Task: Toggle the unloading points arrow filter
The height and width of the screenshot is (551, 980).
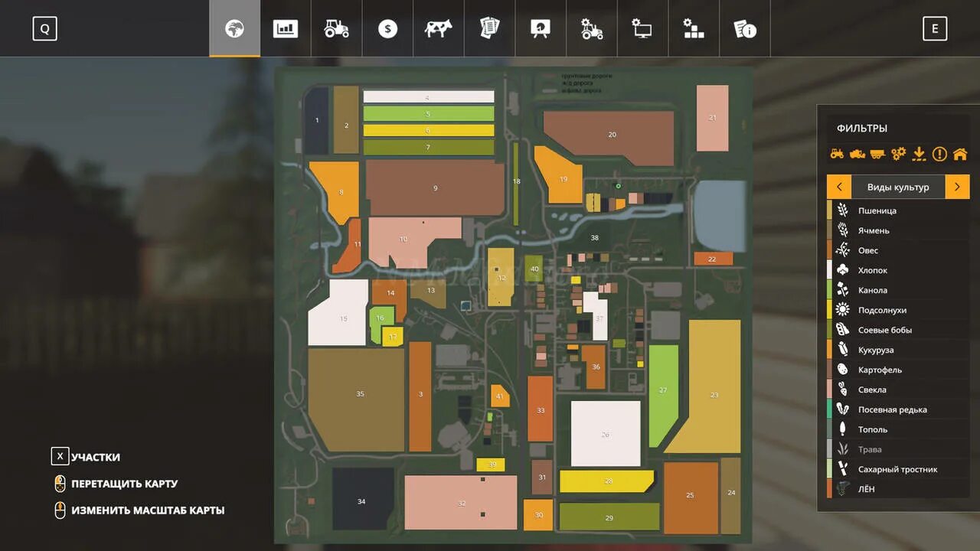Action: (919, 154)
